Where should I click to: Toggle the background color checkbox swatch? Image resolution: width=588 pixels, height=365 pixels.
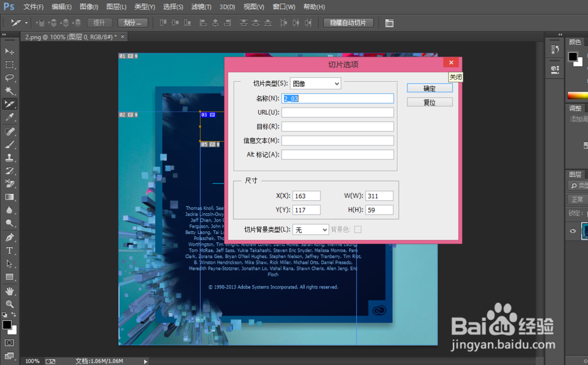[358, 229]
